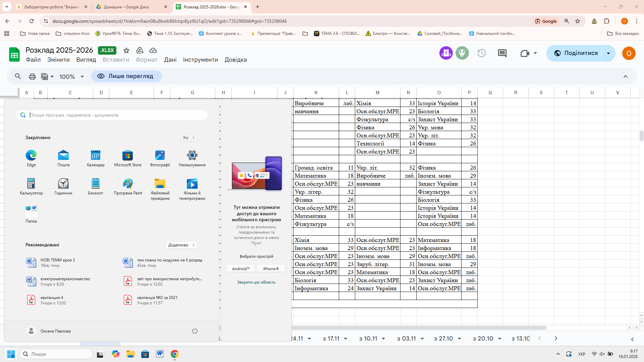Switch to the з 17.11 sheet tab

point(331,339)
